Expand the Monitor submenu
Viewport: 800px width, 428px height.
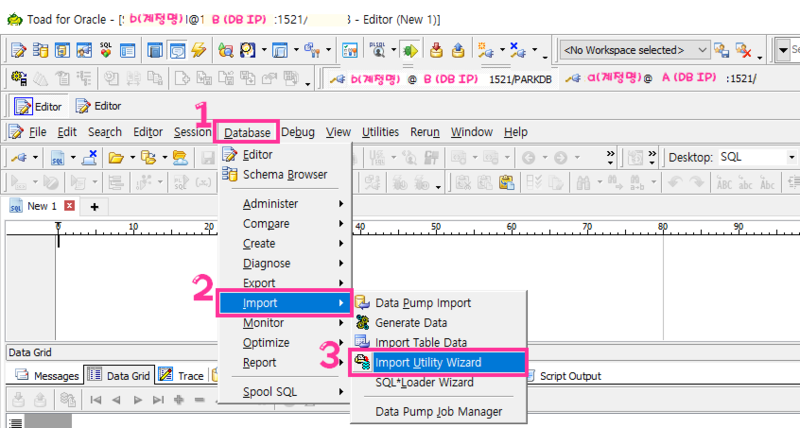286,323
